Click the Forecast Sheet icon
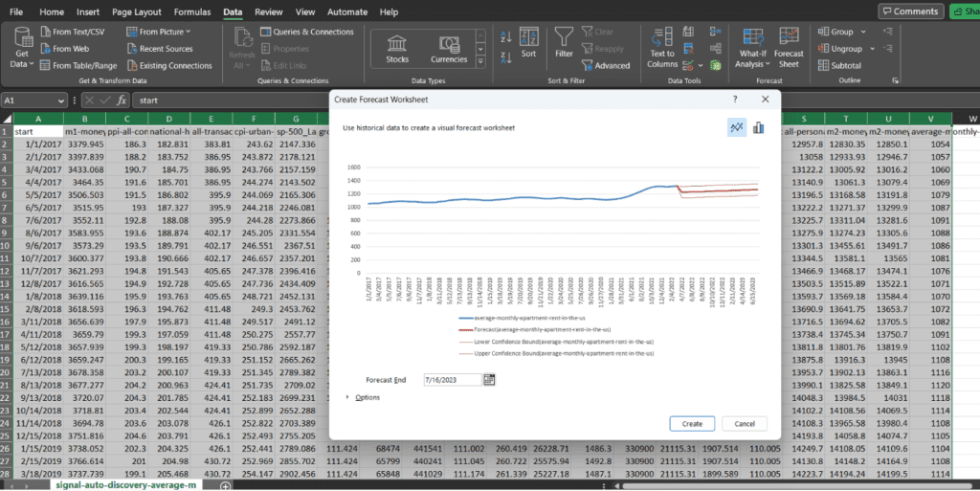The height and width of the screenshot is (491, 980). [789, 46]
